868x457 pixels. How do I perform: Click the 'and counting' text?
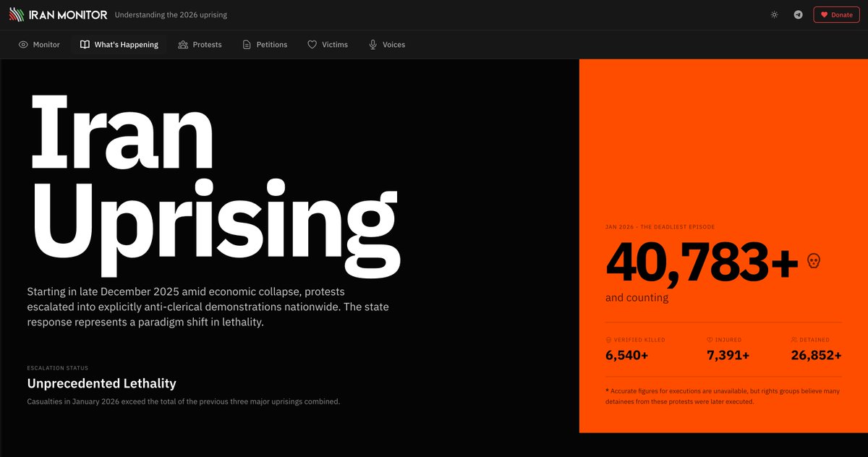click(637, 298)
